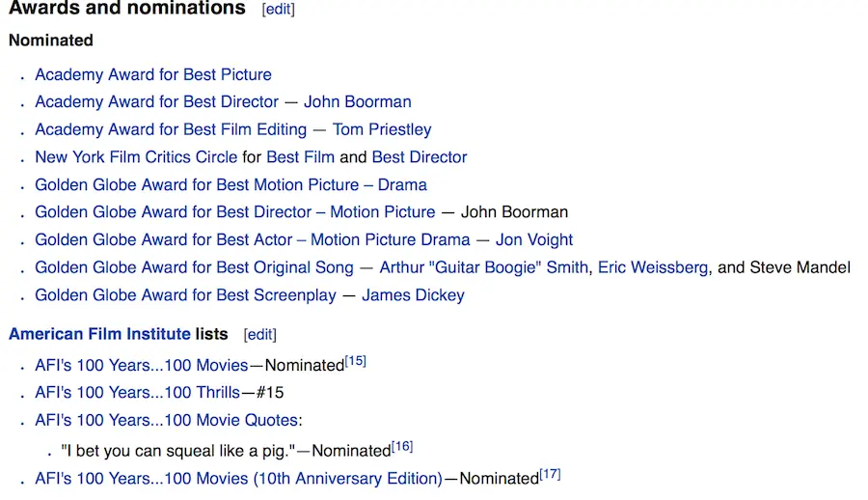Viewport: 868px width, 500px height.
Task: Click the Jon Voight link
Action: (534, 239)
